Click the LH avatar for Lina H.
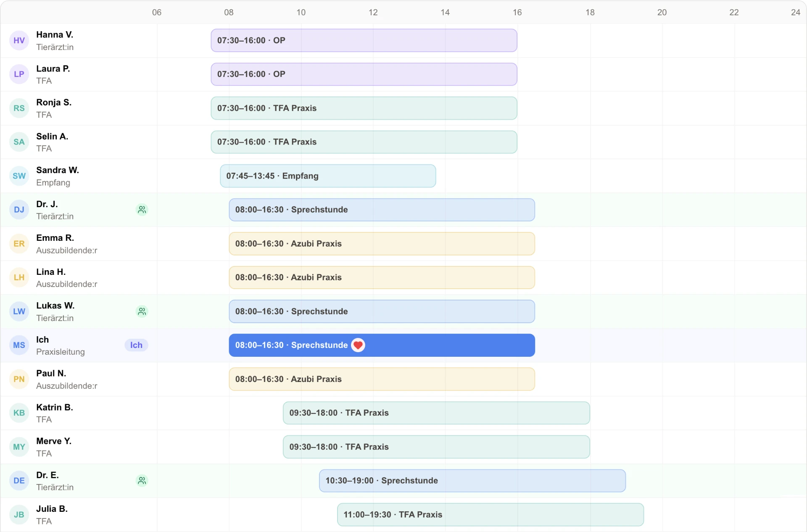Viewport: 807px width, 532px height. click(x=19, y=277)
